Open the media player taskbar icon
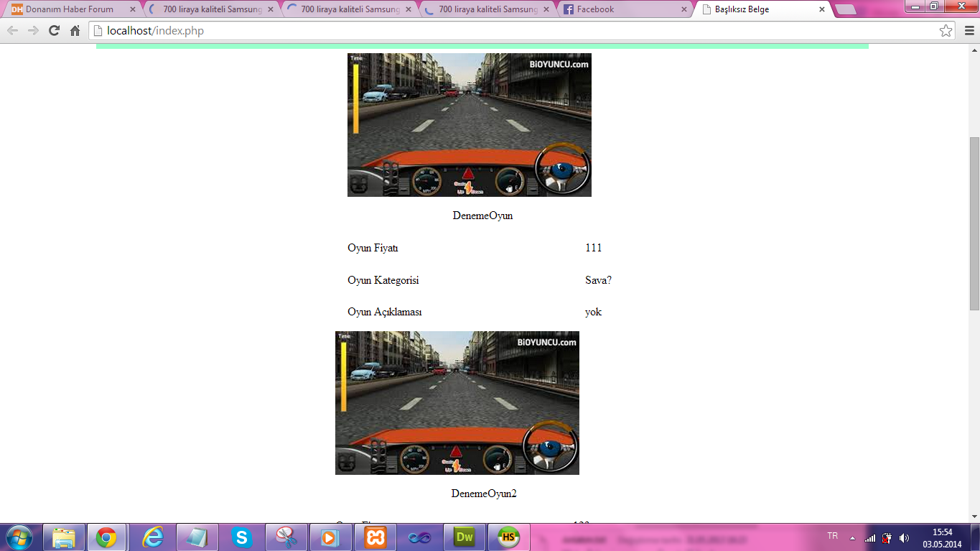This screenshot has width=980, height=551. (x=330, y=537)
